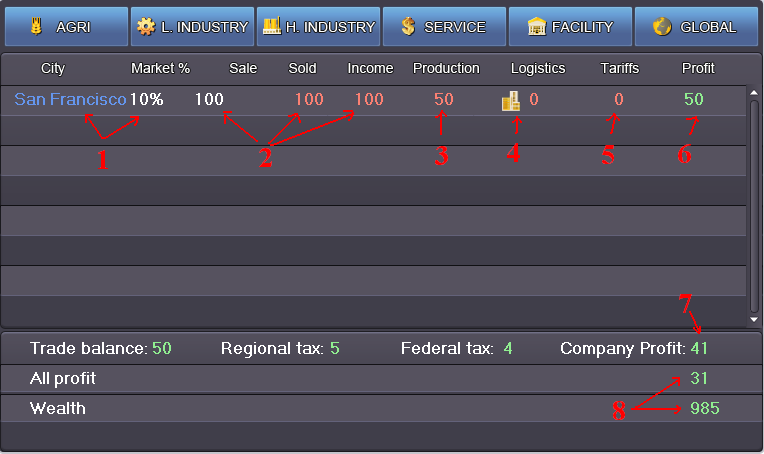The height and width of the screenshot is (454, 764).
Task: Open the San Francisco city link
Action: click(x=70, y=100)
